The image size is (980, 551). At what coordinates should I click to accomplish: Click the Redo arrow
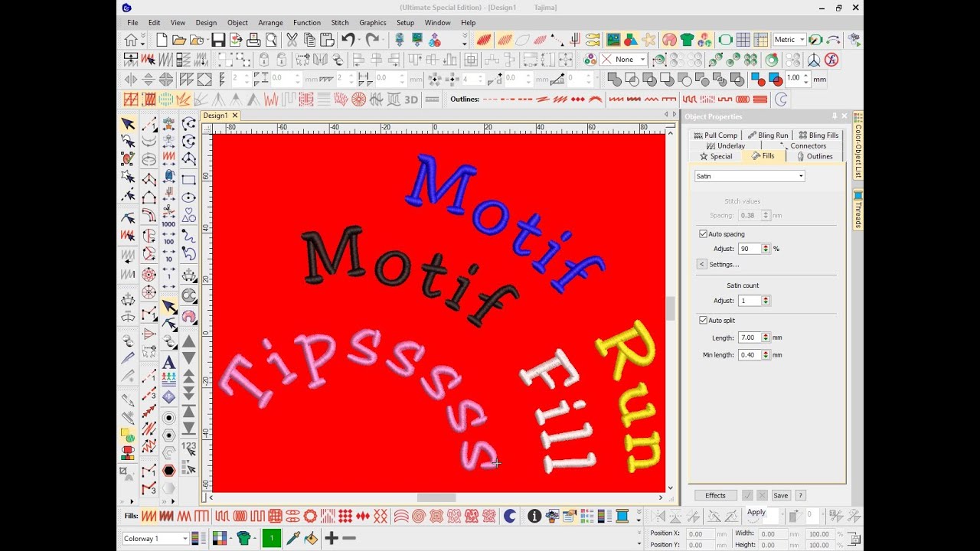373,41
